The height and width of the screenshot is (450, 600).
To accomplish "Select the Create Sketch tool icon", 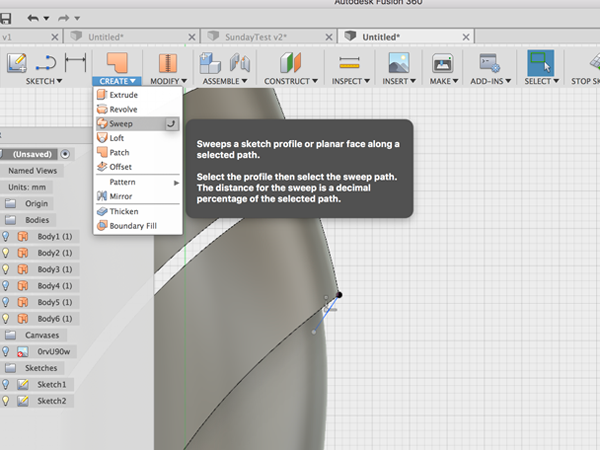I will click(x=17, y=62).
